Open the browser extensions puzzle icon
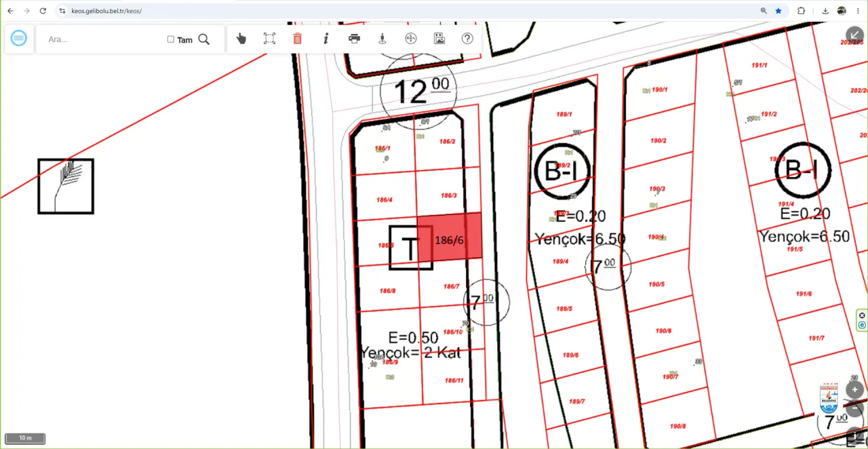The image size is (868, 449). click(x=801, y=11)
